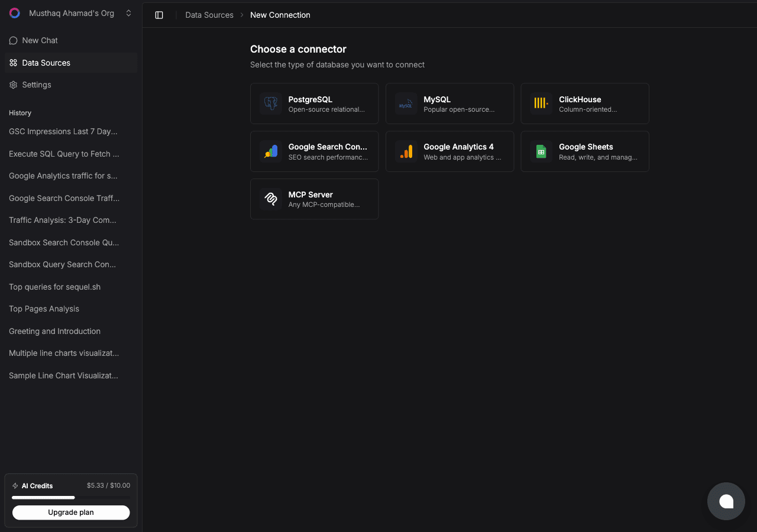Click ClickHouse 'Column-oriented...' description
Viewport: 757px width, 532px height.
click(588, 109)
